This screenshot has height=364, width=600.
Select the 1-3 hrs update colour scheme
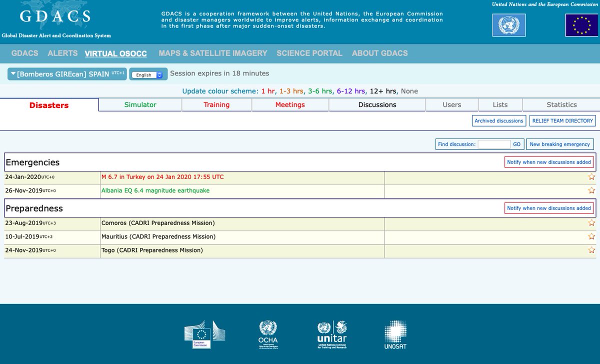(291, 91)
